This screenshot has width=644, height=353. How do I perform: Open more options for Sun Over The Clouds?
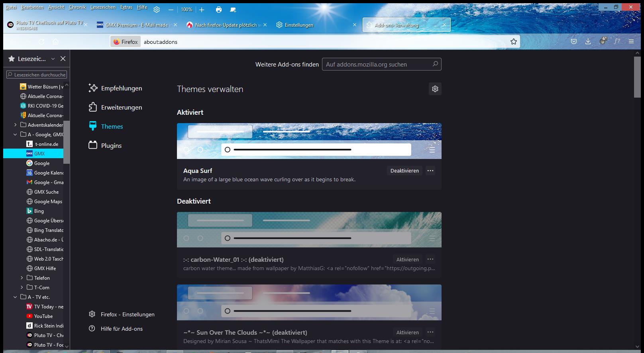[430, 332]
